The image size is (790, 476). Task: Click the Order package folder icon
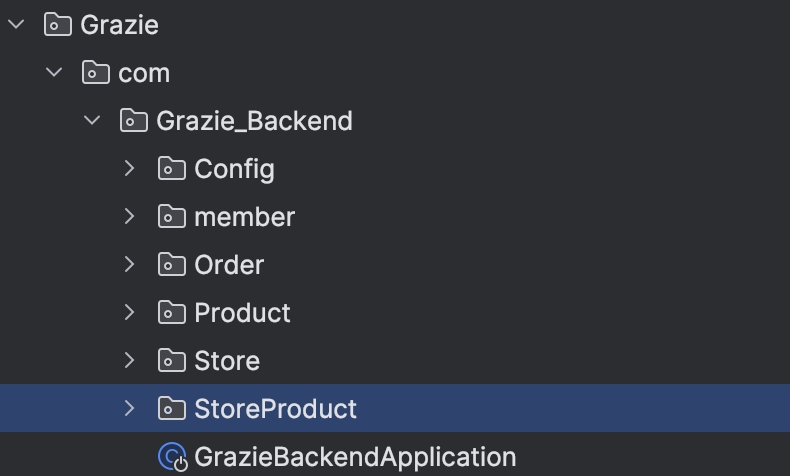(x=172, y=264)
